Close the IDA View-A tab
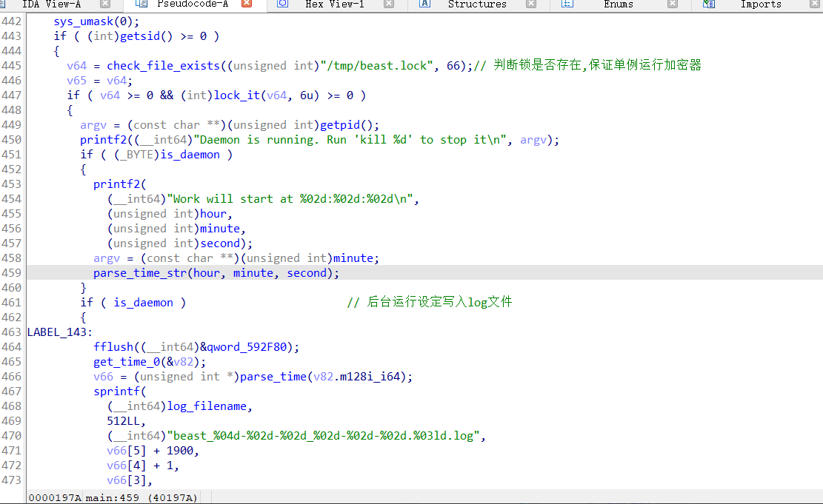This screenshot has width=823, height=504. (x=105, y=4)
